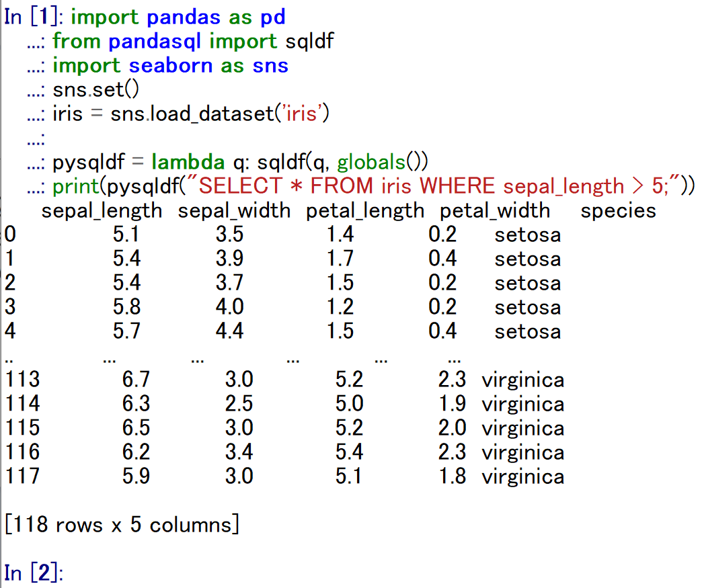The image size is (702, 588).
Task: Click the globals() call in lambda line
Action: click(380, 163)
